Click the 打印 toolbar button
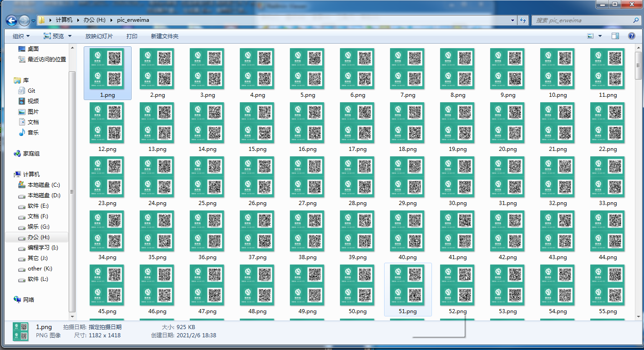This screenshot has height=350, width=644. click(x=132, y=36)
